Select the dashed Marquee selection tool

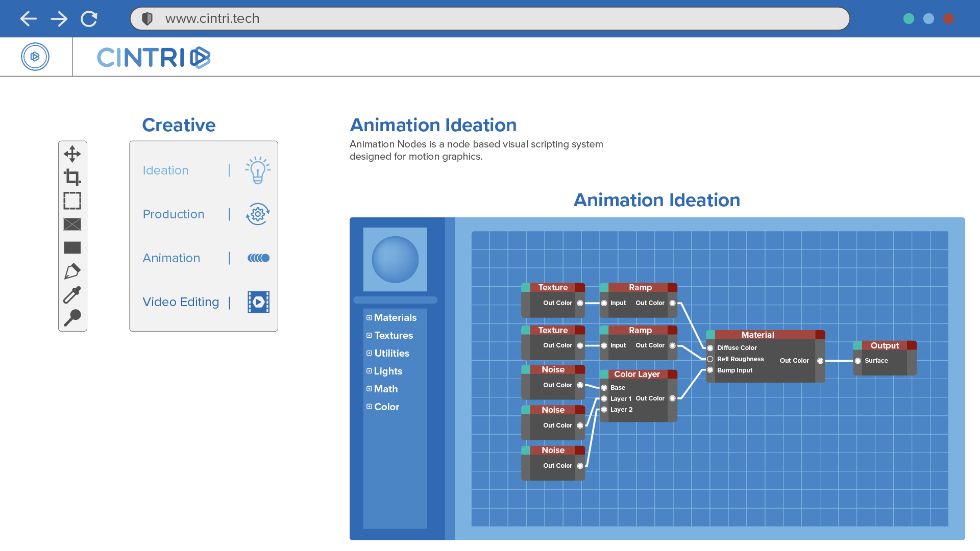click(72, 201)
